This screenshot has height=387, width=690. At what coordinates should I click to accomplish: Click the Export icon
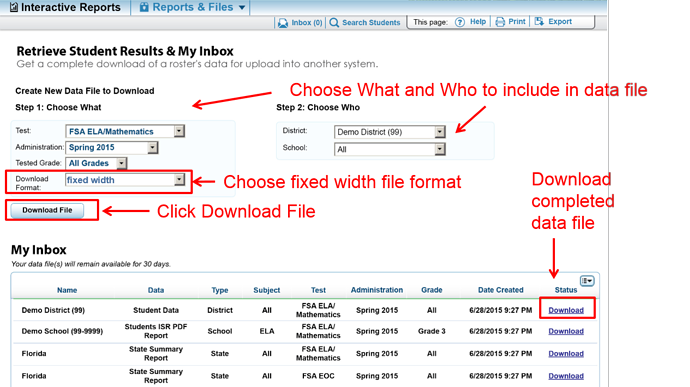click(x=539, y=22)
